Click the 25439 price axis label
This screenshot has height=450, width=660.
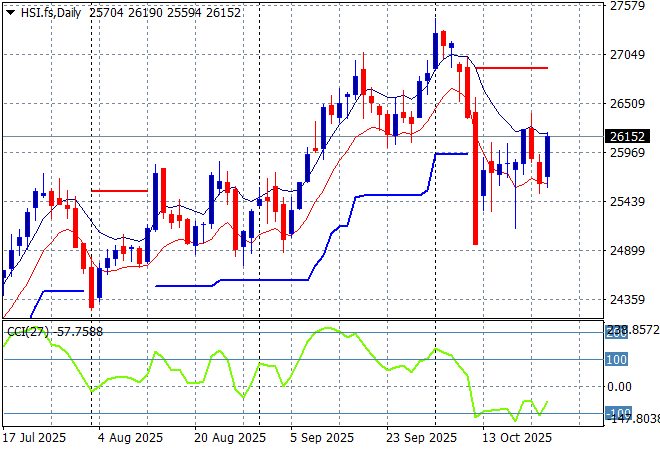[627, 202]
